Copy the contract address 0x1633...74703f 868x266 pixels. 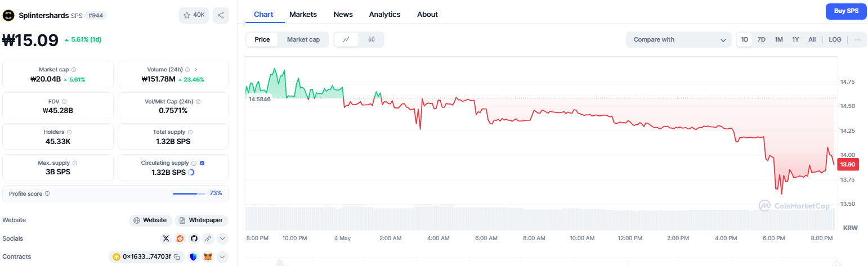coord(177,257)
